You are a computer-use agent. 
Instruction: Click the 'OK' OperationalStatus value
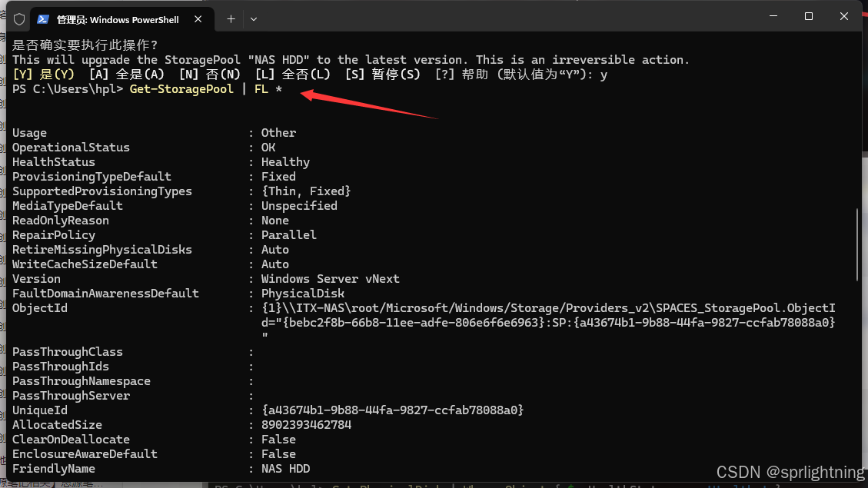(x=268, y=148)
